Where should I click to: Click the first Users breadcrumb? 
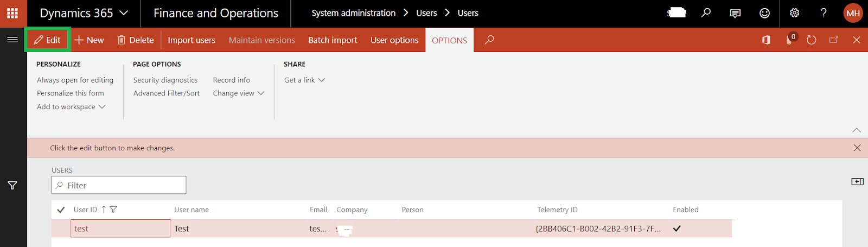[x=426, y=13]
